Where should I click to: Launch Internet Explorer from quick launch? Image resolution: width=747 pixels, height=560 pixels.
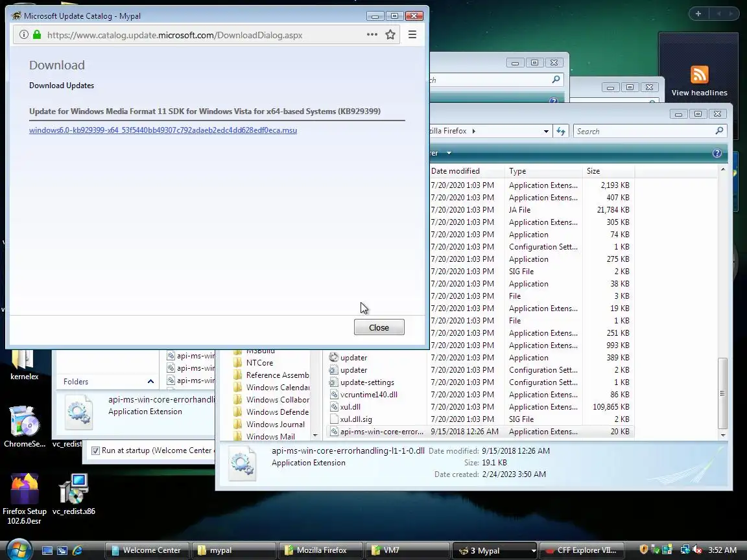pos(77,550)
